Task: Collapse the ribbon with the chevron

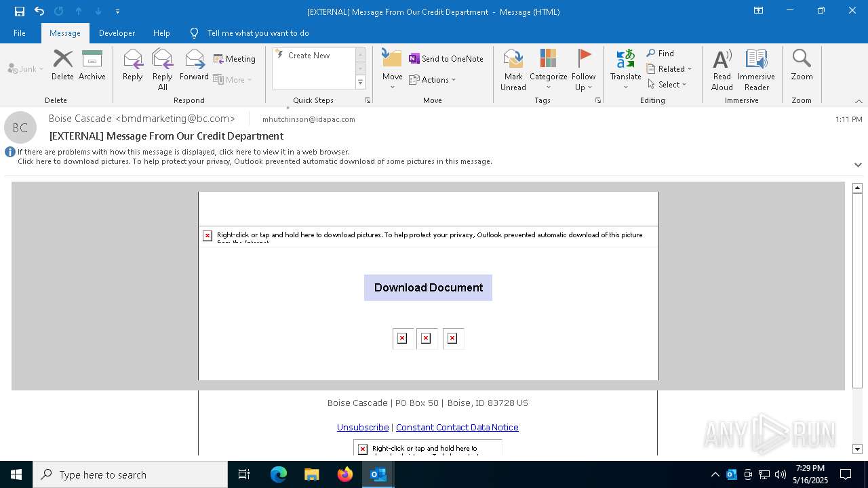Action: pyautogui.click(x=859, y=101)
